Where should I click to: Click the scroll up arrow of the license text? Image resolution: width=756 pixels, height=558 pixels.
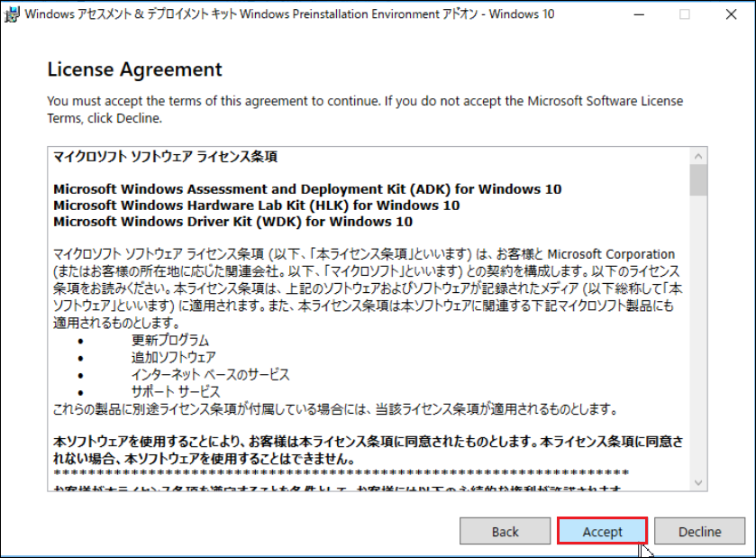[x=697, y=156]
